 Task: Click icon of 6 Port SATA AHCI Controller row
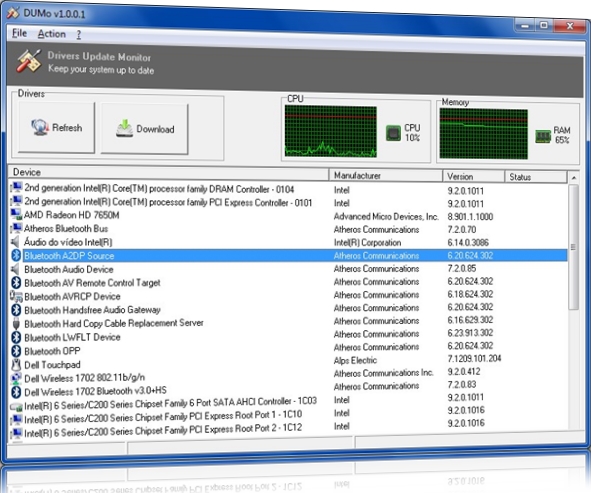(16, 406)
